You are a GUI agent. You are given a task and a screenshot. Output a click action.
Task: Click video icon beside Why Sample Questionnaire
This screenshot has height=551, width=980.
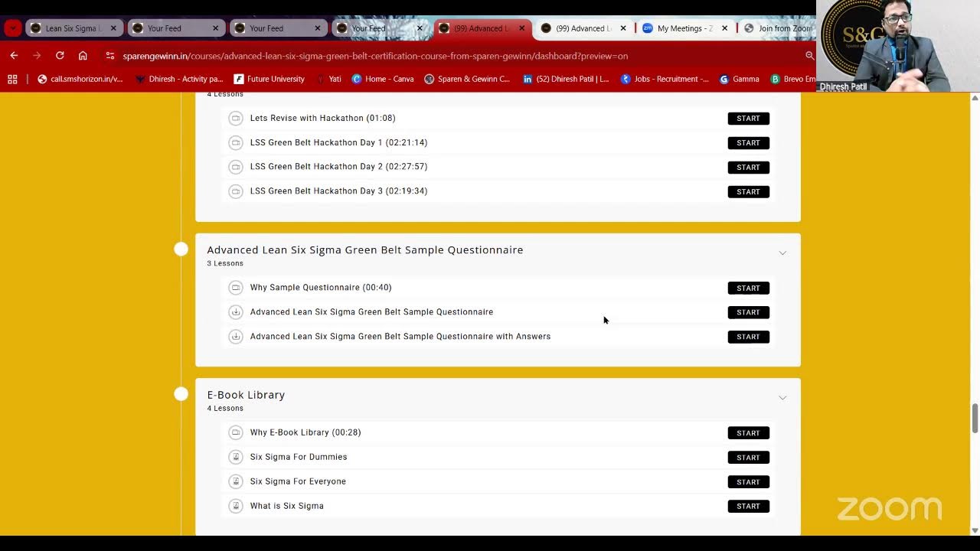(x=236, y=288)
